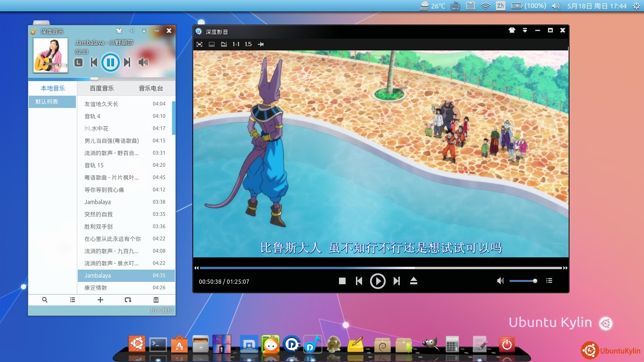Switch to the 音乐电台 tab
Screen dimensions: 644x362
click(x=151, y=89)
